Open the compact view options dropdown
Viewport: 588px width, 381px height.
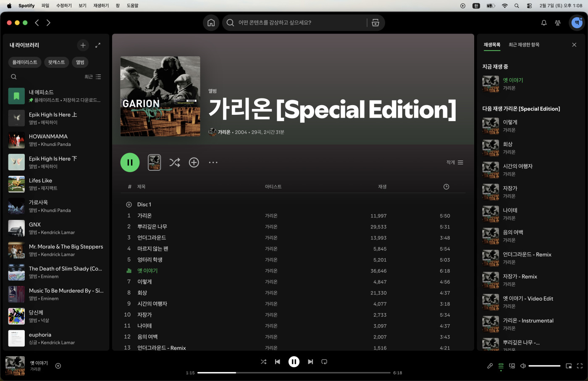(x=455, y=162)
